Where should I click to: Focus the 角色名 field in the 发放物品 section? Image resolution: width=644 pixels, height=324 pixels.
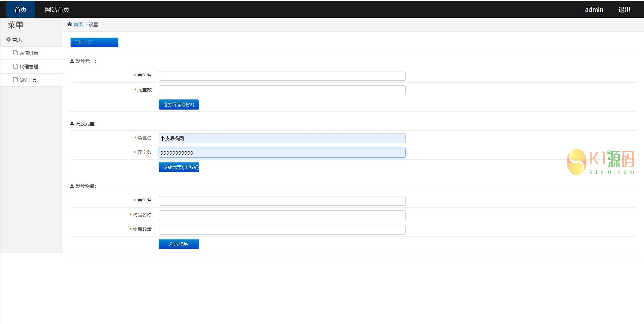(x=282, y=201)
